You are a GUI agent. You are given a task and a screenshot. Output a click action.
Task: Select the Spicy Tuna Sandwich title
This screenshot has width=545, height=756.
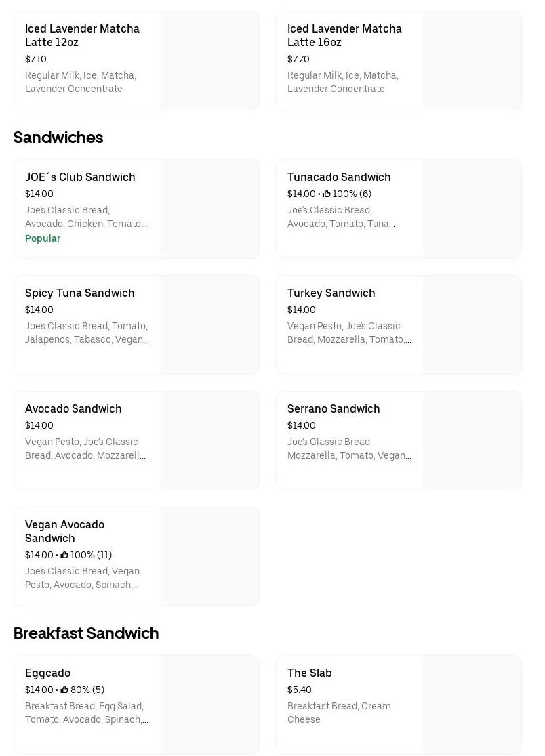coord(80,293)
